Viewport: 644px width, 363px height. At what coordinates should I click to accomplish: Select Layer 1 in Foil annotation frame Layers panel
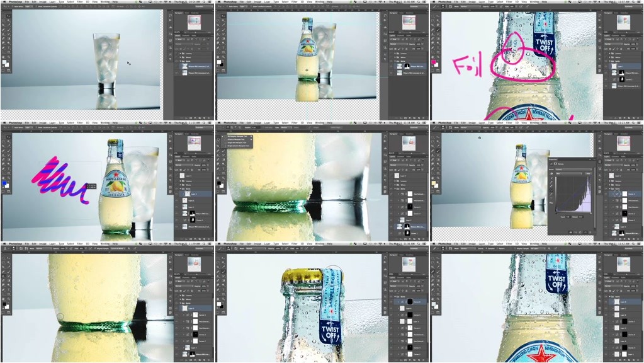point(624,67)
